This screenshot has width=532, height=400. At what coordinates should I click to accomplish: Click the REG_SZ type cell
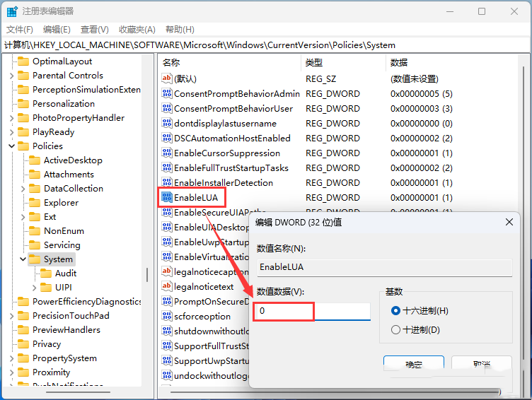pyautogui.click(x=320, y=78)
